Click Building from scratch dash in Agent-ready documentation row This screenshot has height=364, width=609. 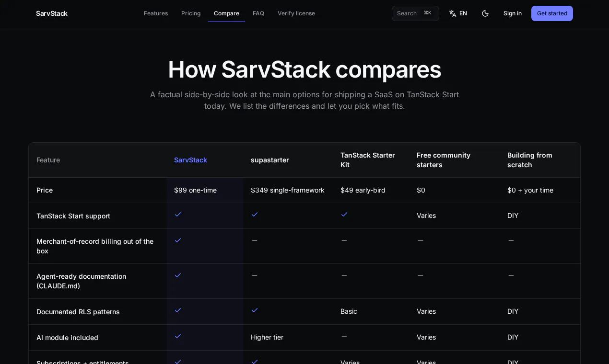(x=511, y=275)
